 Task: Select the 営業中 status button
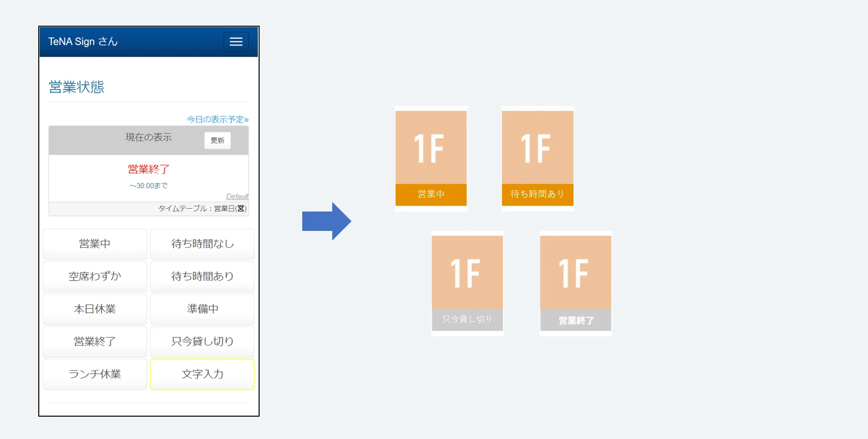[x=95, y=244]
